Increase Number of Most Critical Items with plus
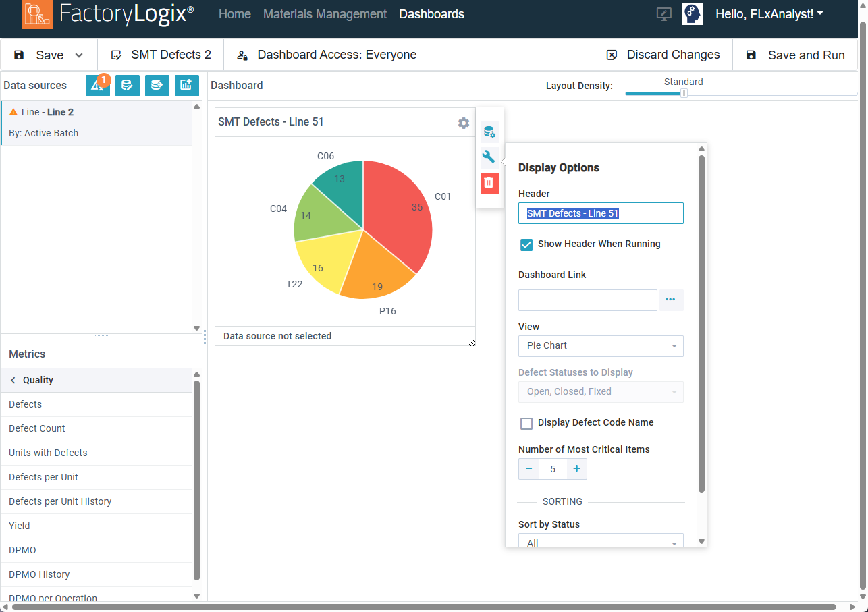868x612 pixels. click(576, 469)
